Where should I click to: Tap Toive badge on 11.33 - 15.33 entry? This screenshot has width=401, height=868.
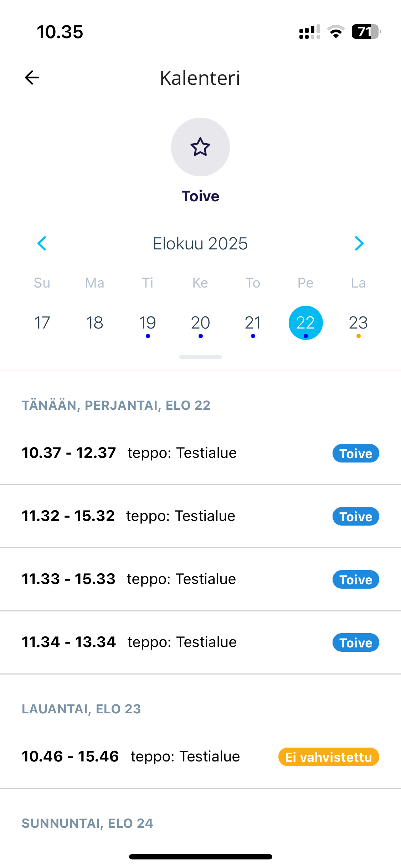(356, 579)
